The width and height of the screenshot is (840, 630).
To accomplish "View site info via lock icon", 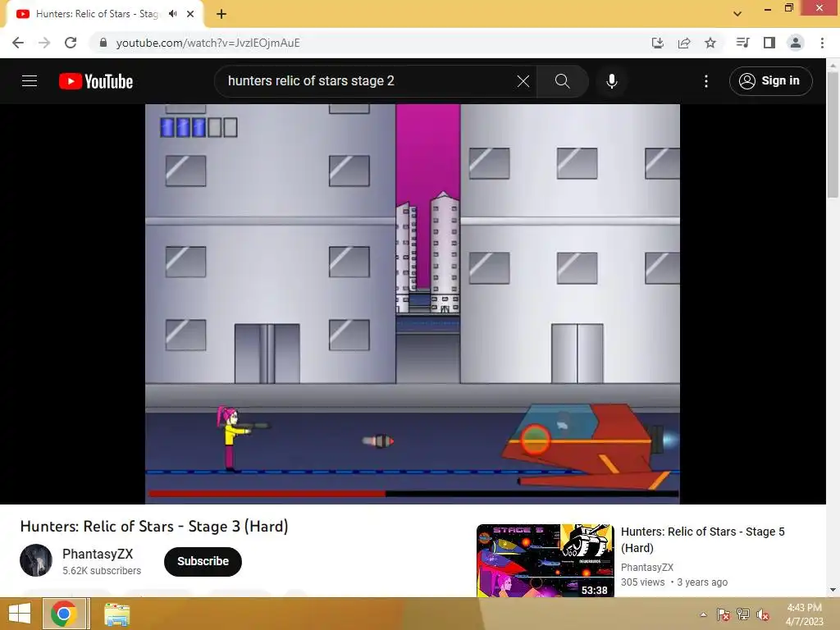I will point(103,43).
